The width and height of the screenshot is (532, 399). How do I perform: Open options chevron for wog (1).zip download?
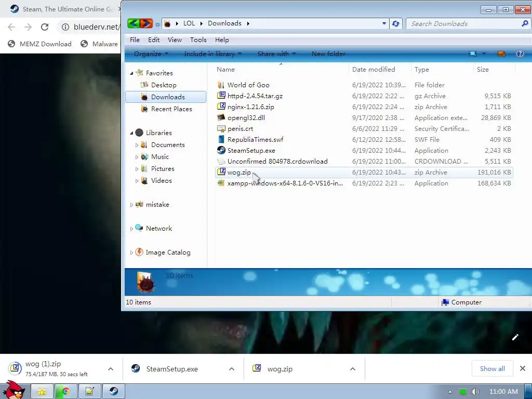111,369
